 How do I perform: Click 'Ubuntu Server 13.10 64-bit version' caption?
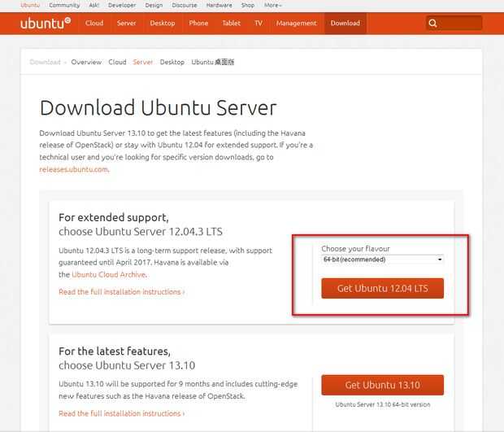coord(383,404)
